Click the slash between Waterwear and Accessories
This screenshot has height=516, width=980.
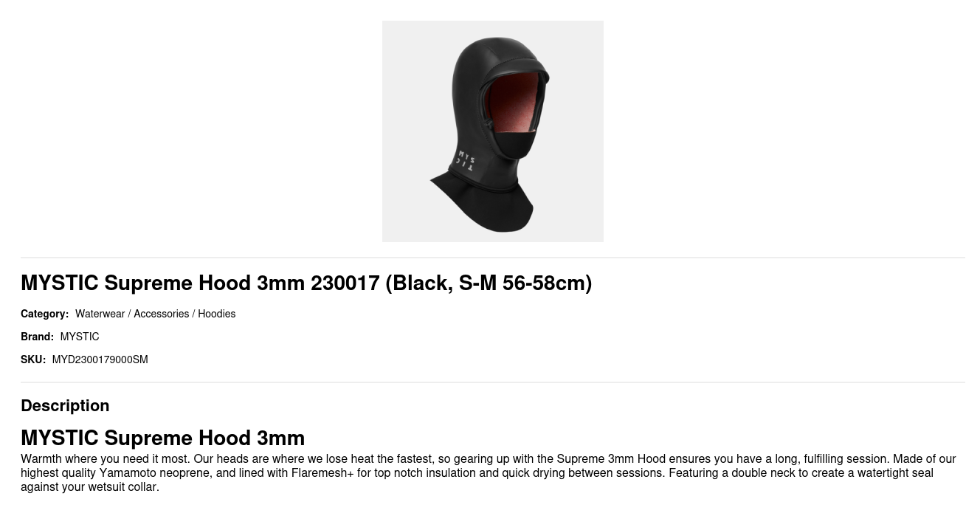click(x=129, y=314)
